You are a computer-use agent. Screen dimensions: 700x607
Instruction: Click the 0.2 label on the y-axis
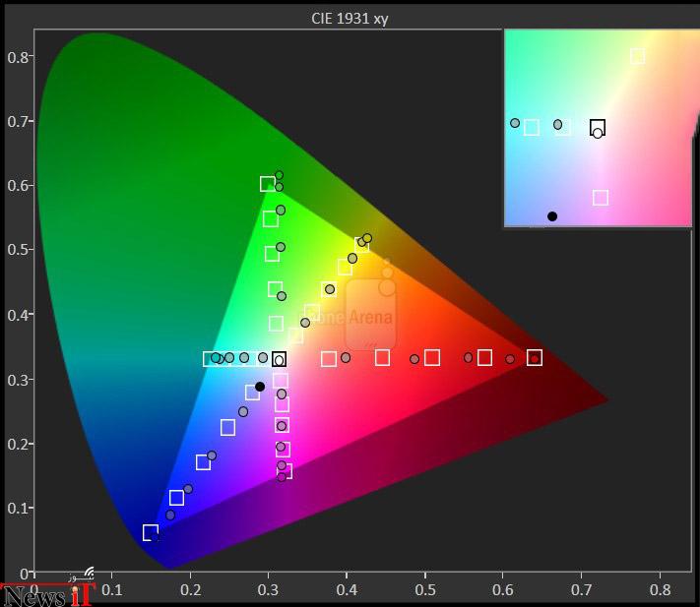pos(18,445)
